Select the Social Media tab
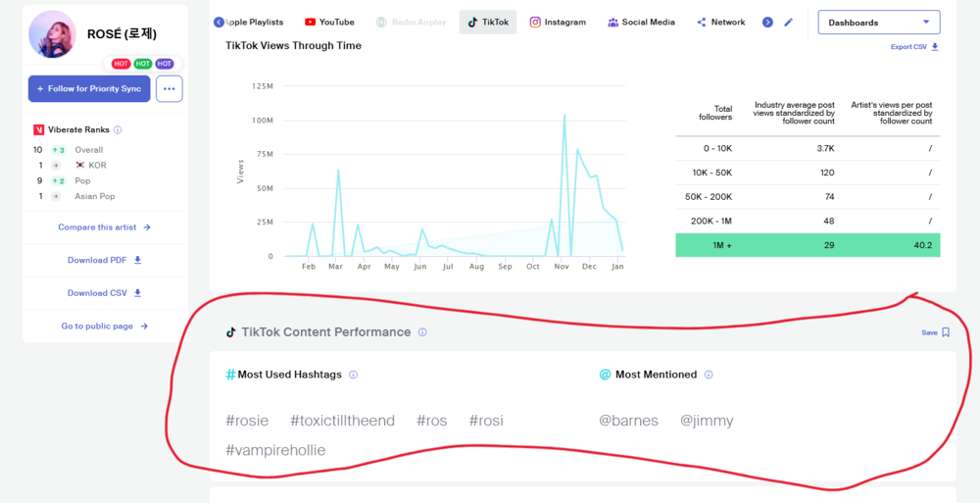Image resolution: width=980 pixels, height=503 pixels. (641, 23)
